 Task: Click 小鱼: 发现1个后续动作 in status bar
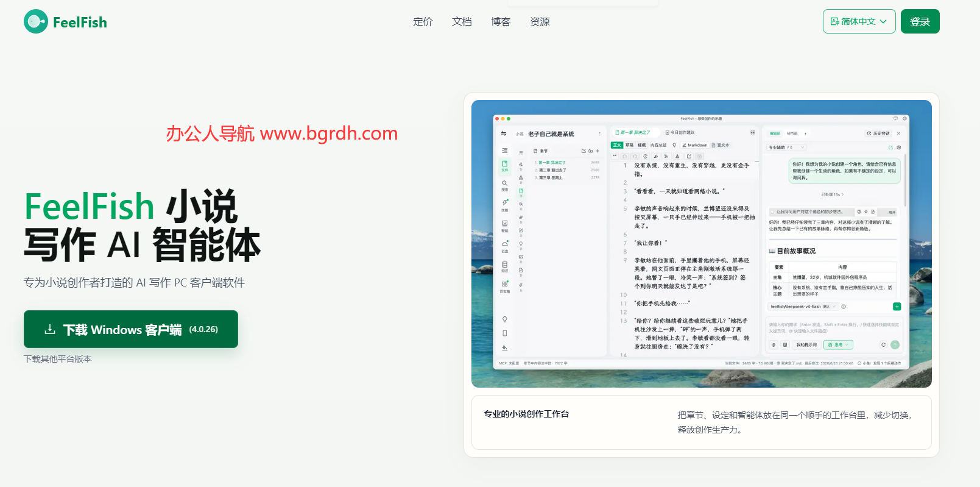point(879,363)
